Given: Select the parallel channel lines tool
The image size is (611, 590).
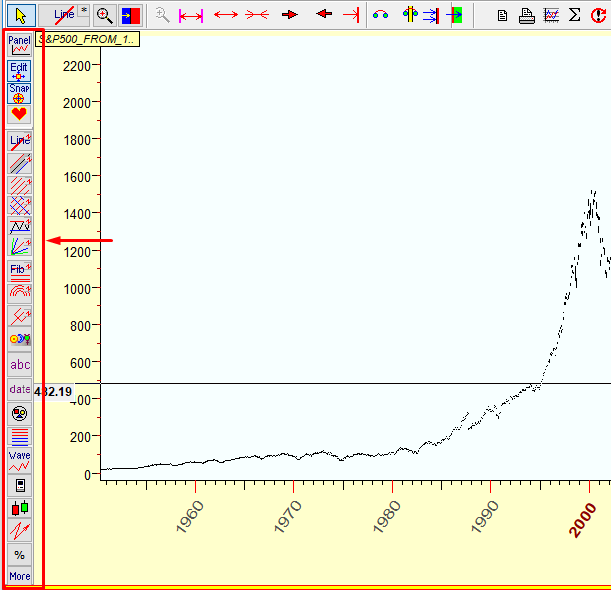Looking at the screenshot, I should pos(20,163).
